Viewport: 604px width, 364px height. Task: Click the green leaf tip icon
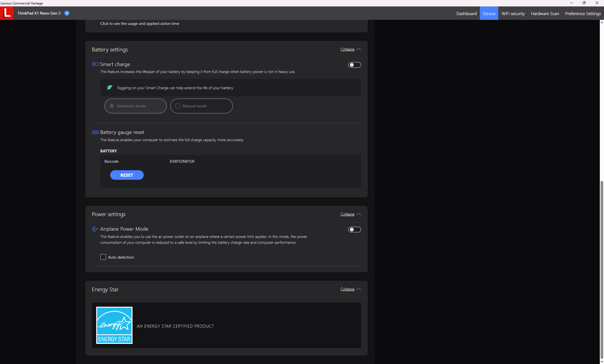click(x=109, y=87)
